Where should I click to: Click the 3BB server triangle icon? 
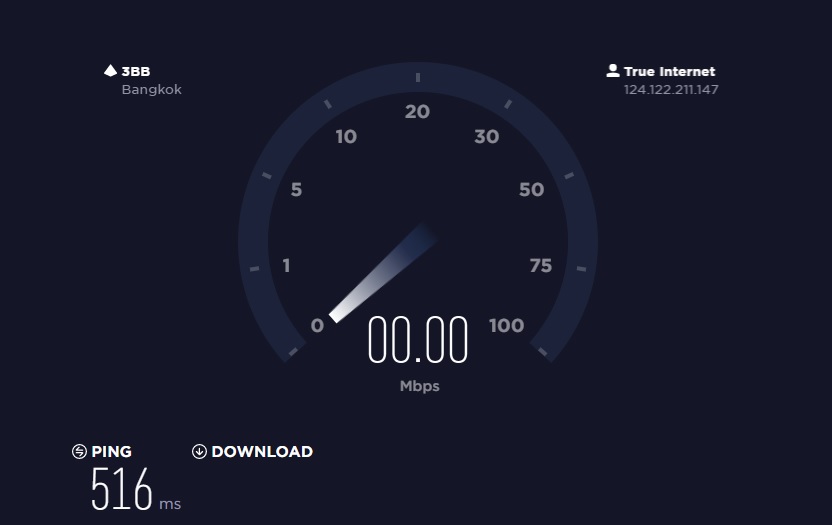point(110,71)
